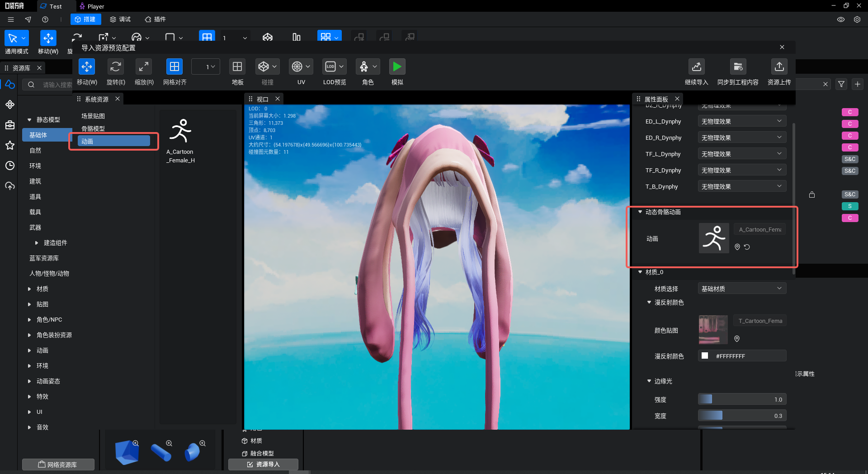The image size is (868, 474).
Task: Open the help question mark icon
Action: (x=45, y=19)
